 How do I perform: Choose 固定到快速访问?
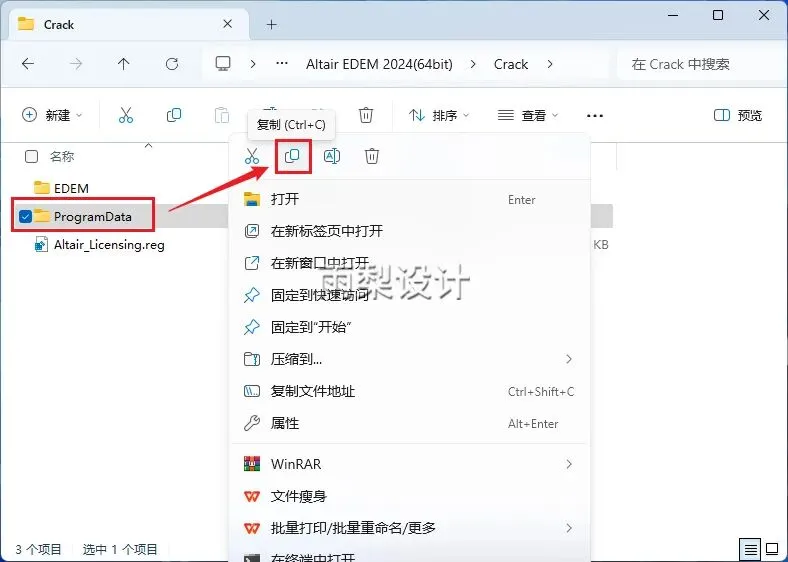[410, 295]
